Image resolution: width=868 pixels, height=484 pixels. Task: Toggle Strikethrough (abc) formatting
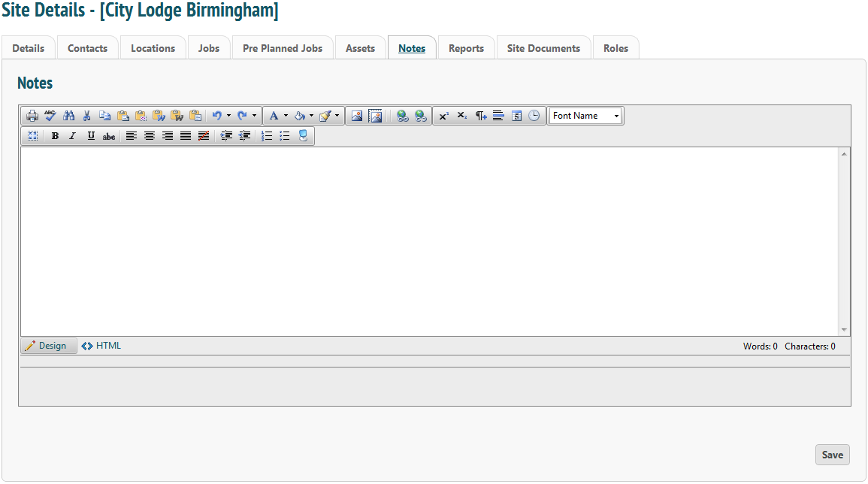point(109,136)
